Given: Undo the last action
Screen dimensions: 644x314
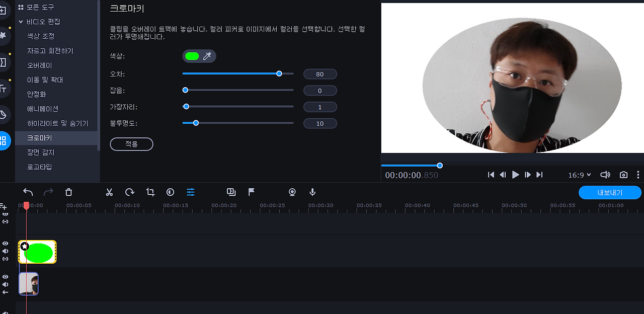Looking at the screenshot, I should (28, 192).
